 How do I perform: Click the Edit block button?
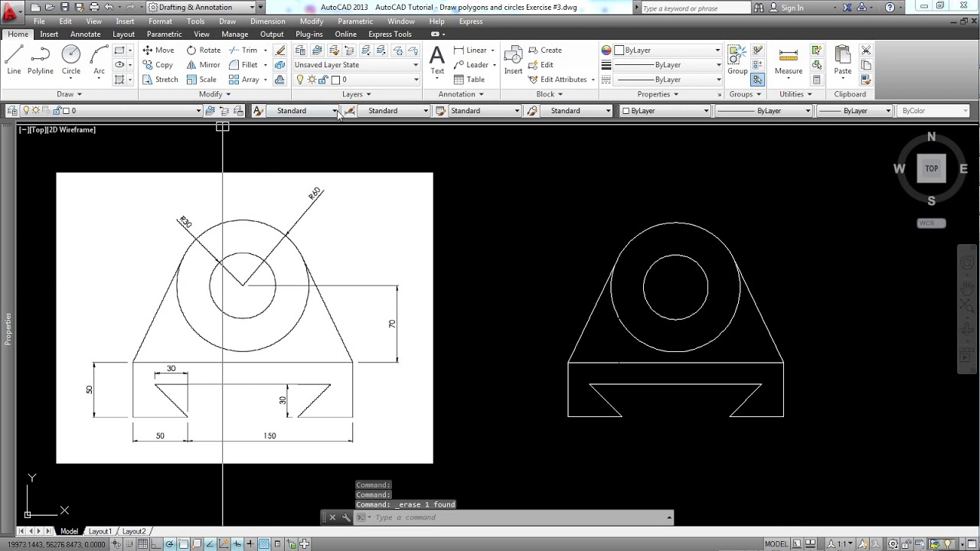541,65
